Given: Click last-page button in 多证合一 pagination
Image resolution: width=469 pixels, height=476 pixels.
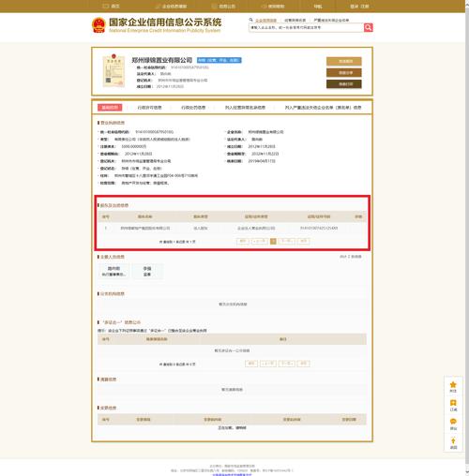Looking at the screenshot, I should (303, 364).
